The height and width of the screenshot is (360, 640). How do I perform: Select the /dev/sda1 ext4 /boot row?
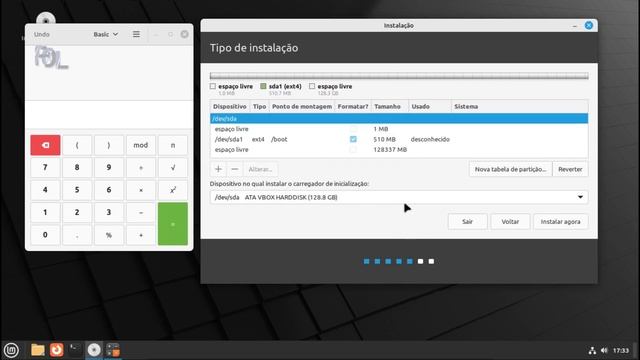[x=399, y=139]
